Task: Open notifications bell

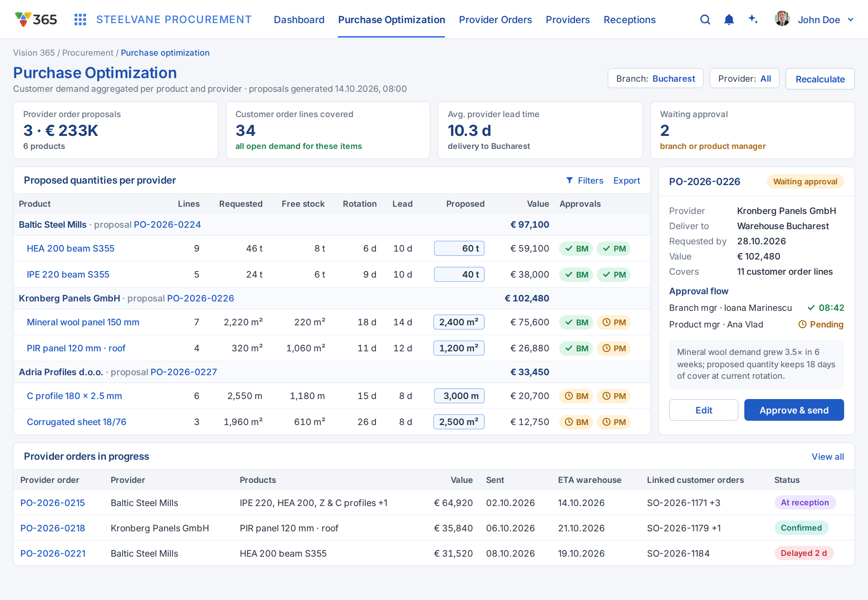Action: click(x=729, y=20)
